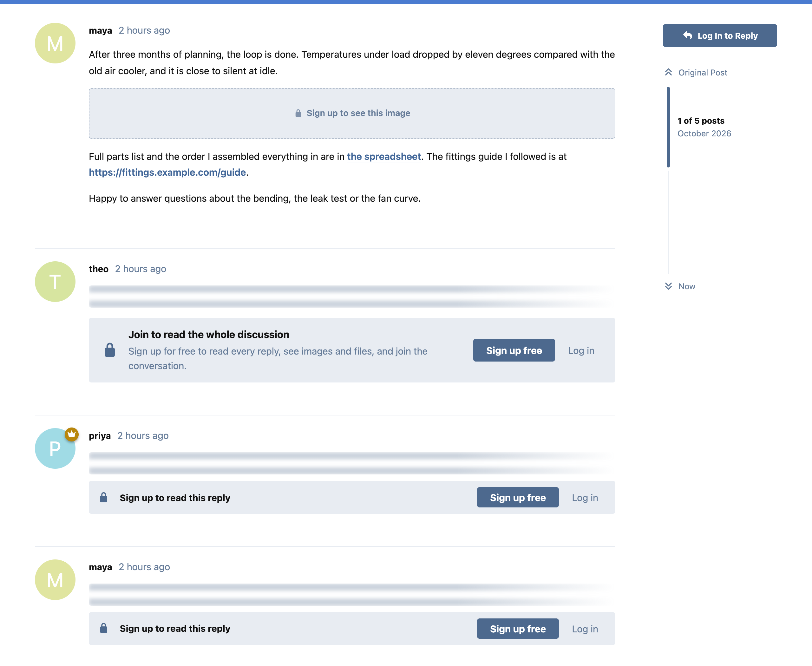This screenshot has width=812, height=666.
Task: Click the timestamp on theo's post
Action: [x=141, y=269]
